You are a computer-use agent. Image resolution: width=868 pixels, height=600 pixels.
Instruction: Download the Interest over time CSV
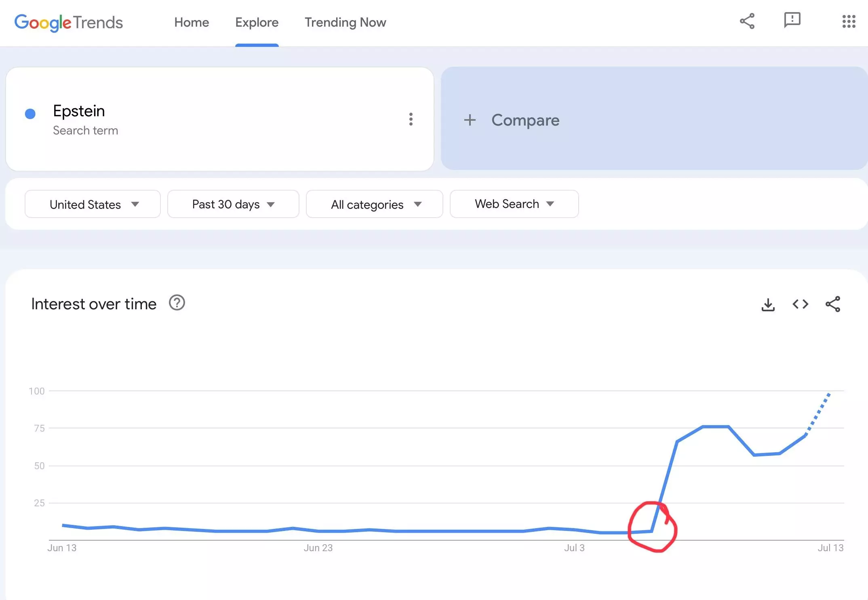[x=768, y=304]
